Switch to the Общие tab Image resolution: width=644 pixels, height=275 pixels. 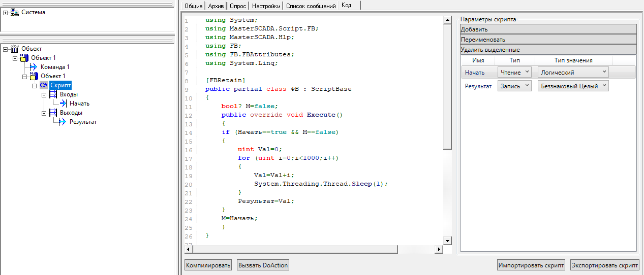(193, 6)
